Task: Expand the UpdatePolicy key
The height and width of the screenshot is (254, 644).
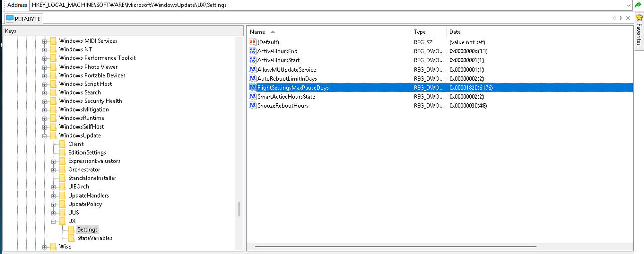Action: [x=54, y=204]
